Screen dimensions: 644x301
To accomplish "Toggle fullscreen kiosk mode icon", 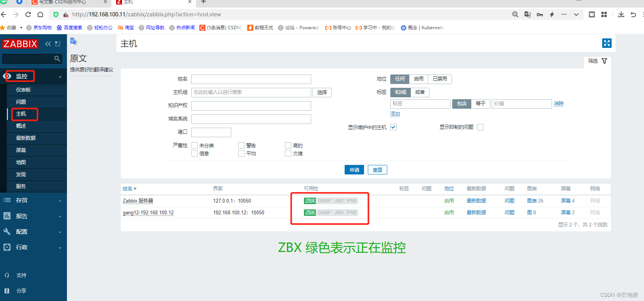I will [x=607, y=43].
